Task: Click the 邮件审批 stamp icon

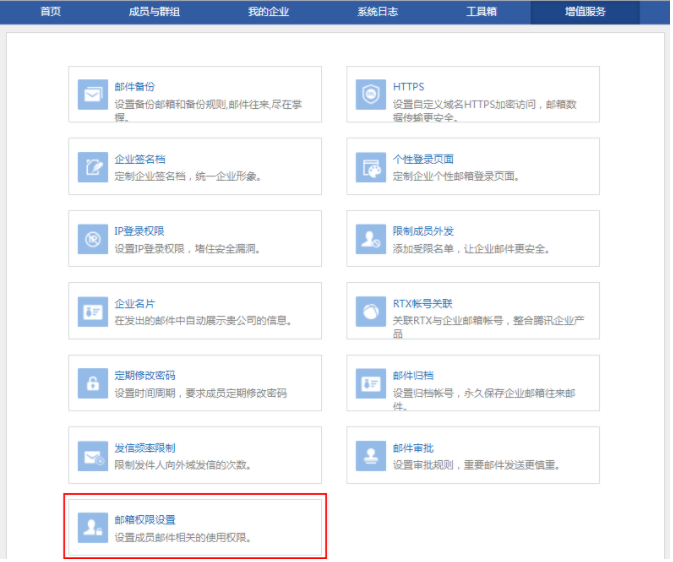Action: pos(371,456)
